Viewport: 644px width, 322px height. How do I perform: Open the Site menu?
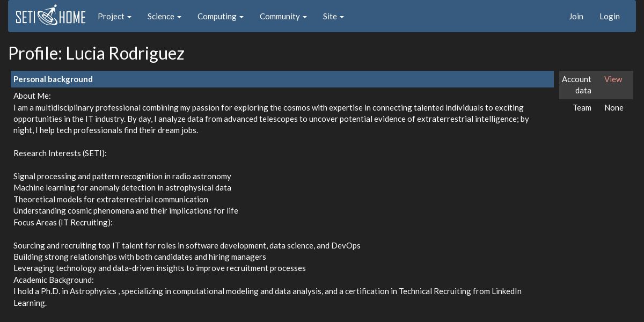tap(333, 17)
